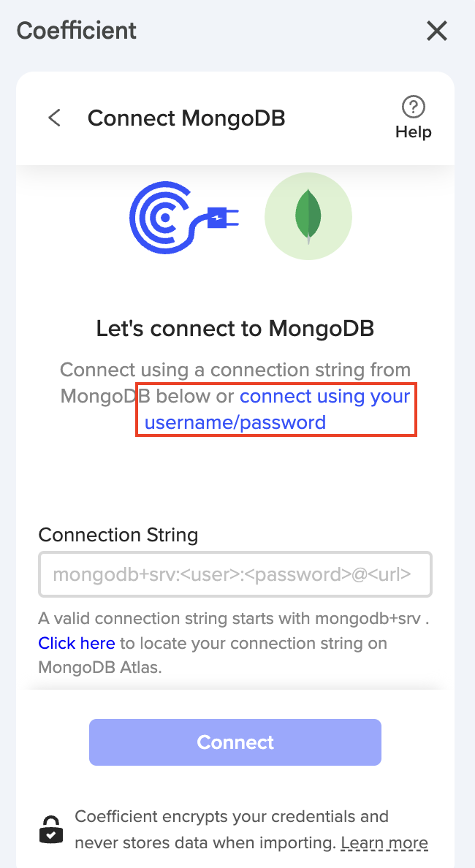
Task: Click the MongoDB leaf logo
Action: (x=308, y=217)
